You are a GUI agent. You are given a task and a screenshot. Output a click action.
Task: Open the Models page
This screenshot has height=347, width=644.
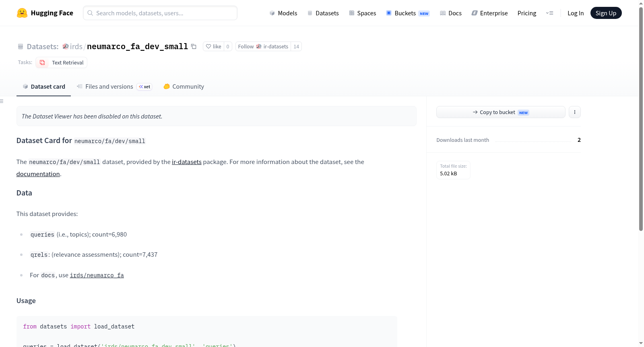283,13
